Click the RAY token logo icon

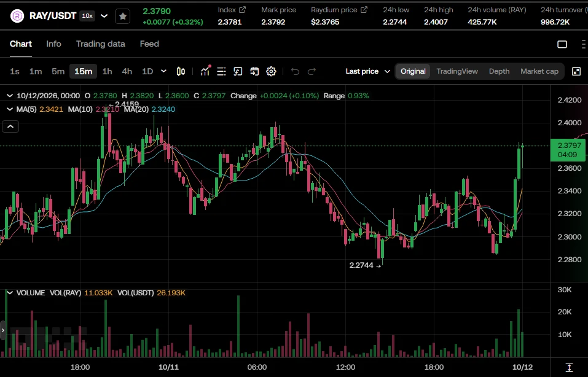click(17, 16)
